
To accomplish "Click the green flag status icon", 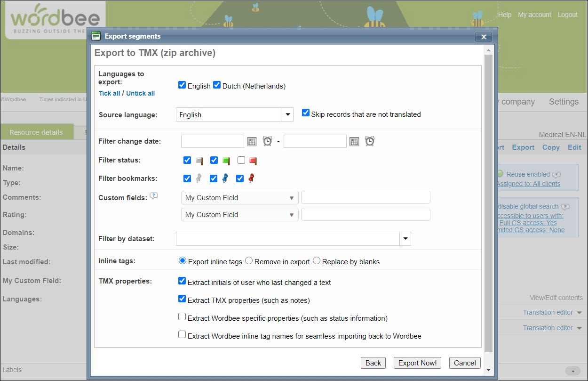I will [x=226, y=160].
